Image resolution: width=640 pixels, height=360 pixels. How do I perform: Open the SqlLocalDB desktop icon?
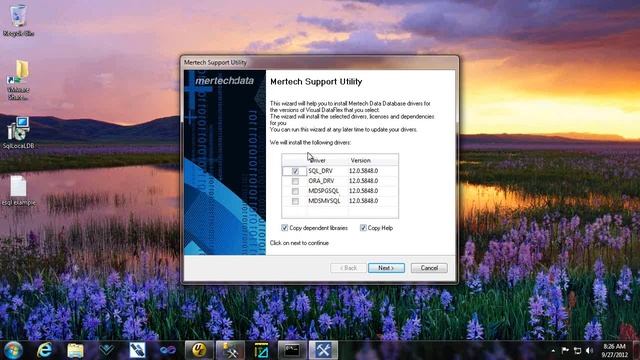18,132
